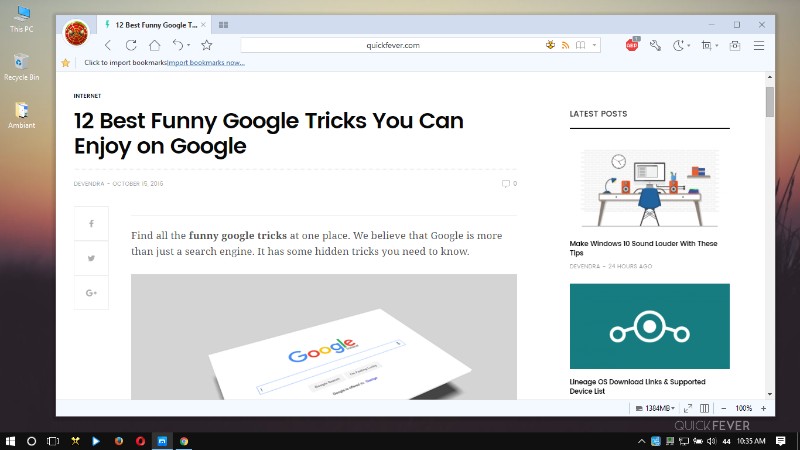Show hidden system tray icons chevron
This screenshot has height=450, width=800.
(x=641, y=441)
